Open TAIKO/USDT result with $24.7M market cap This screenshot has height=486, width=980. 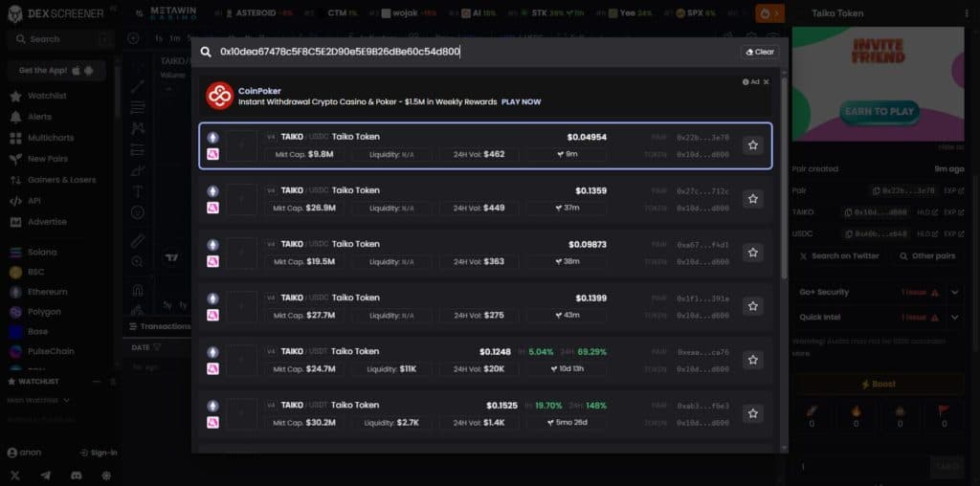click(x=485, y=360)
